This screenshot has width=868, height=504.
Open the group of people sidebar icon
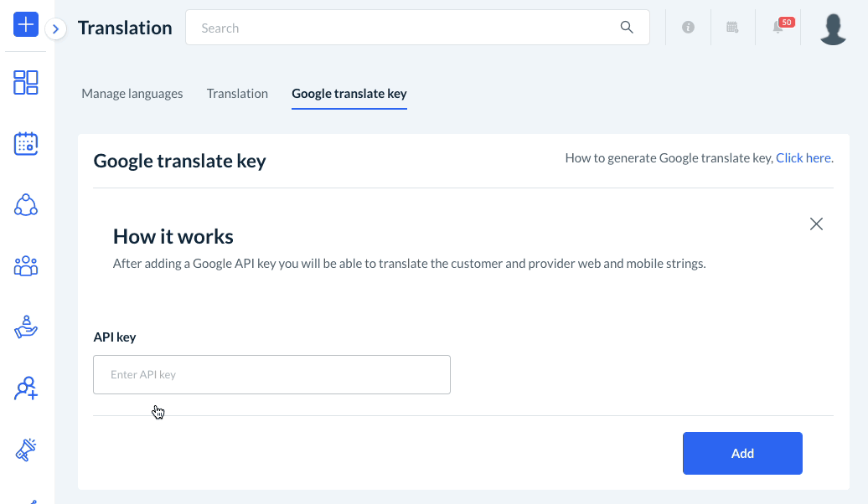point(26,266)
